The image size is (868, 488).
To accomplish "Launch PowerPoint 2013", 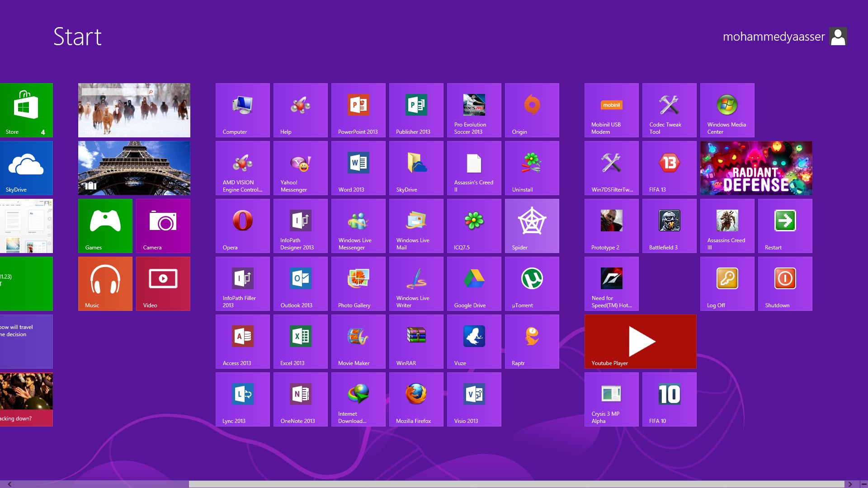I will (359, 110).
